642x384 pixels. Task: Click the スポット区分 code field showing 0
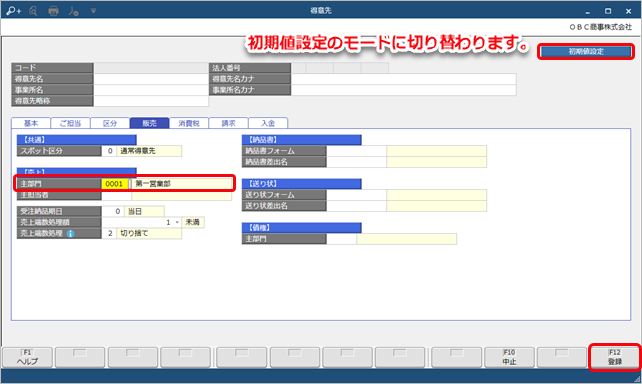click(109, 151)
